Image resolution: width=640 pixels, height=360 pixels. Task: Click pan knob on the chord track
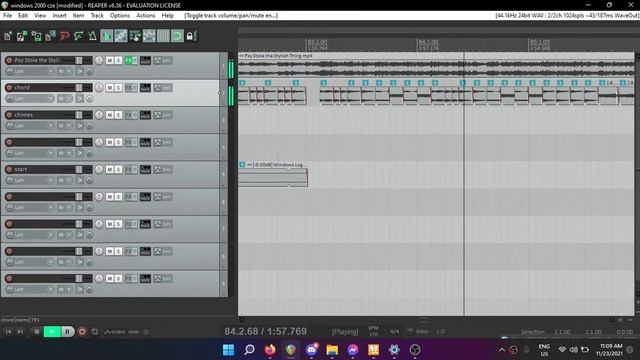99,88
